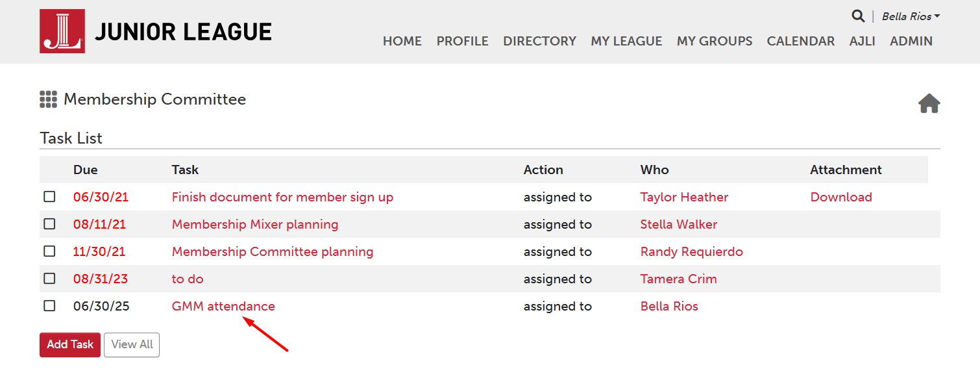Viewport: 980px width, 382px height.
Task: Download the member sign up attachment
Action: 840,197
